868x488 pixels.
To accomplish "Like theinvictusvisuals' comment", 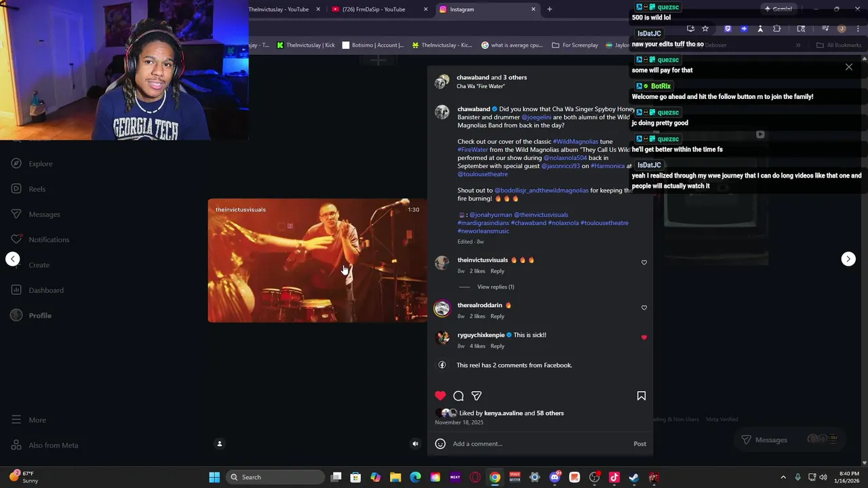I will [x=644, y=262].
